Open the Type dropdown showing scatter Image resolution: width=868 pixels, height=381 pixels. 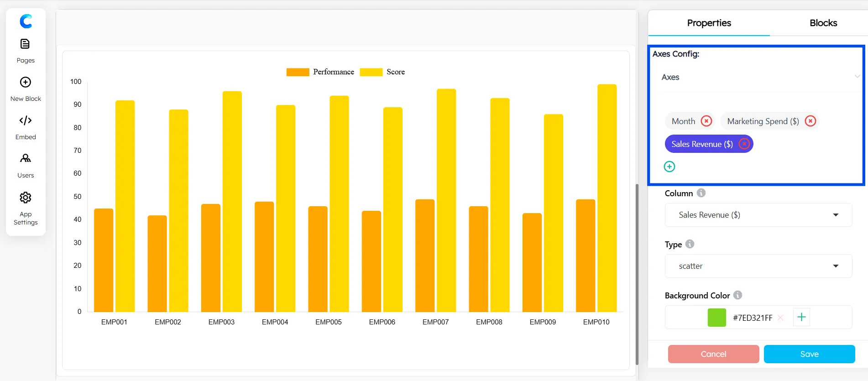click(x=758, y=266)
